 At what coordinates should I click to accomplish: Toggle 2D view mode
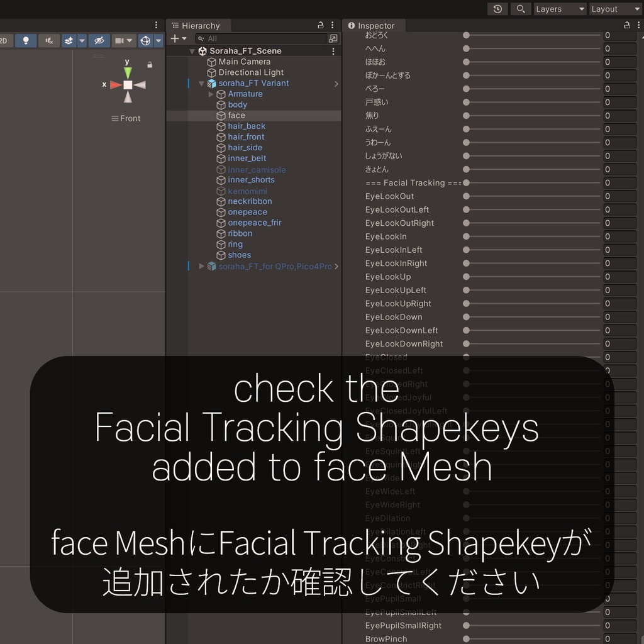(5, 40)
